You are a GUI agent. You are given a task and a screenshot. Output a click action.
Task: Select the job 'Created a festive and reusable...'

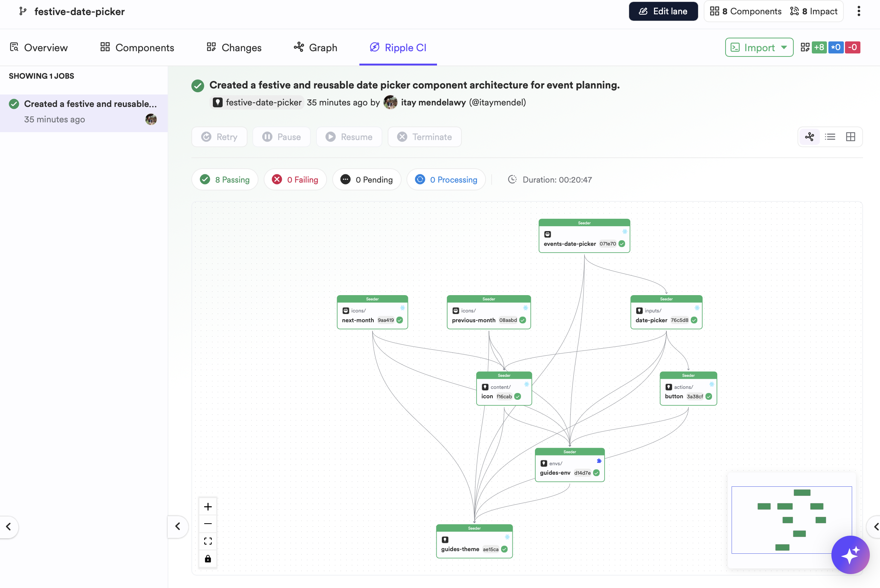(x=84, y=113)
